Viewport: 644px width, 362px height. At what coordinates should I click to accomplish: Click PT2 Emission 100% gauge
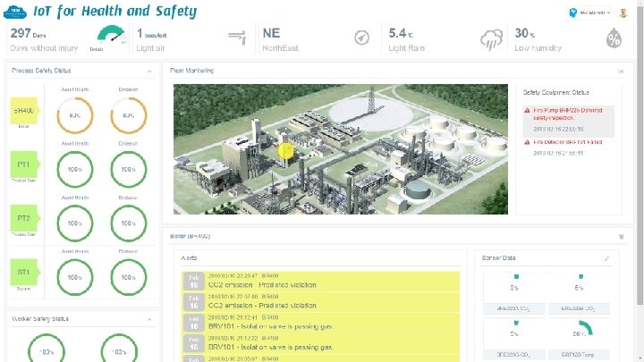129,223
